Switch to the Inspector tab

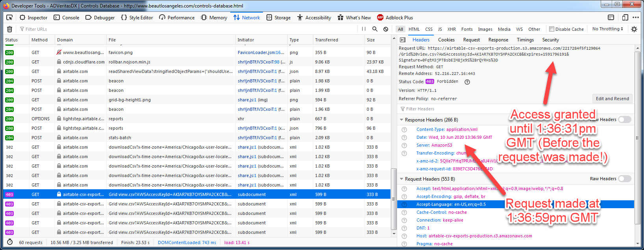(33, 17)
